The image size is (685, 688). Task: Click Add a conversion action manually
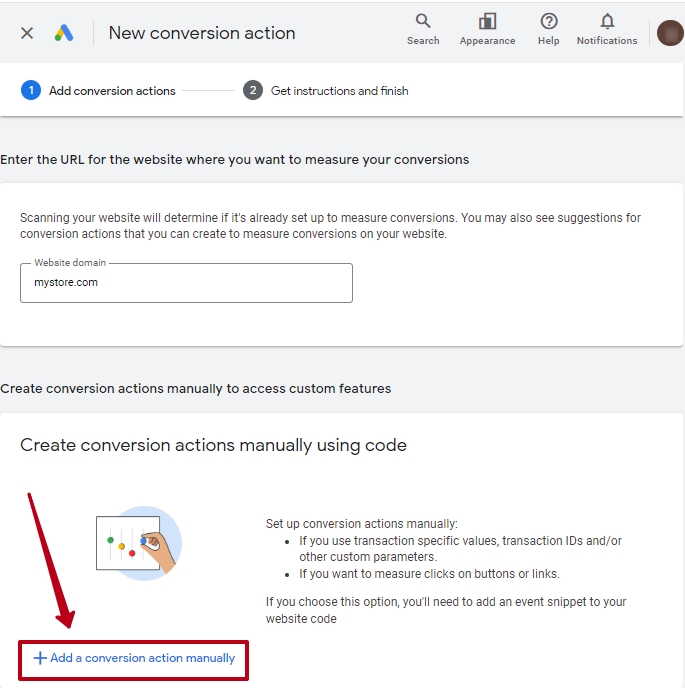pyautogui.click(x=134, y=658)
